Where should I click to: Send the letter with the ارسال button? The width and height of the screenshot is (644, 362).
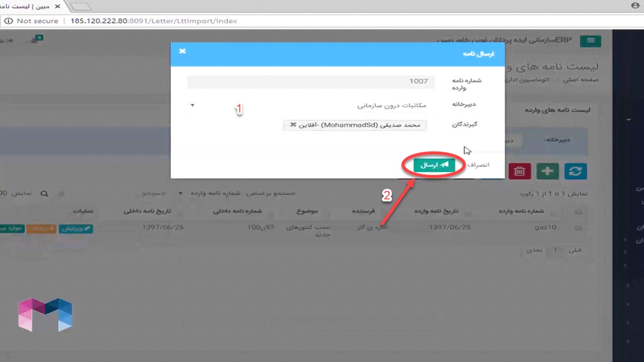click(x=434, y=165)
